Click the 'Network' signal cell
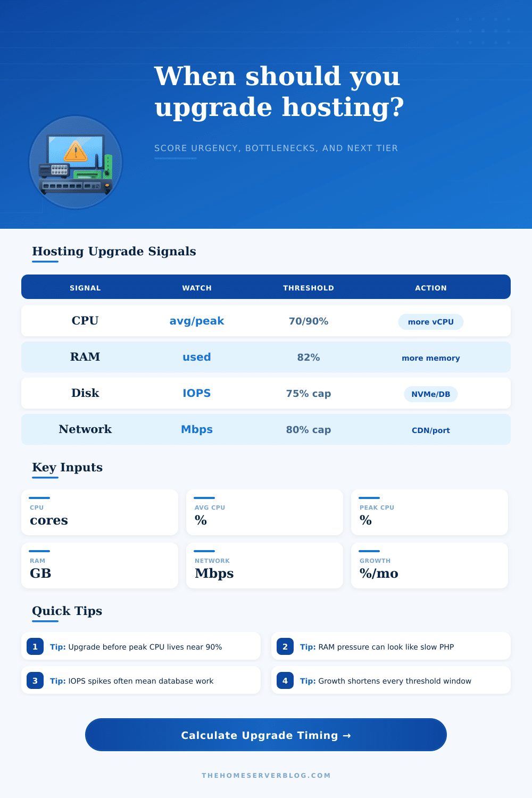The width and height of the screenshot is (532, 798). coord(85,429)
